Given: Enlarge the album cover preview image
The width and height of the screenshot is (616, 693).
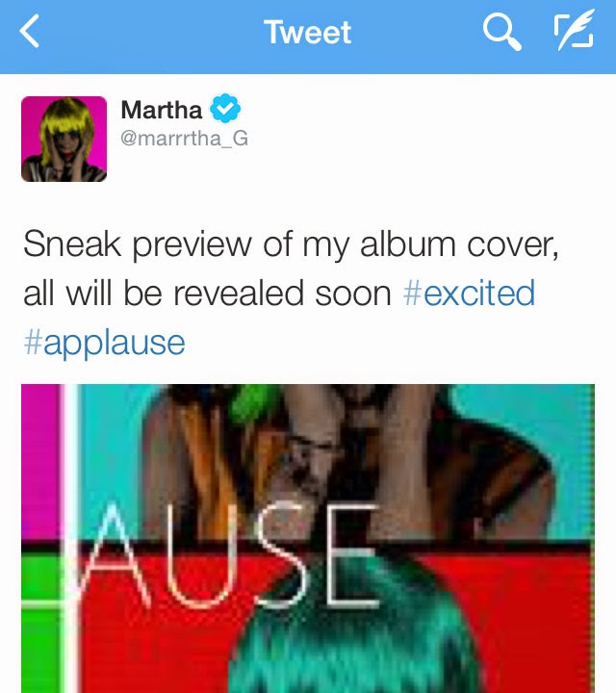Looking at the screenshot, I should (308, 538).
